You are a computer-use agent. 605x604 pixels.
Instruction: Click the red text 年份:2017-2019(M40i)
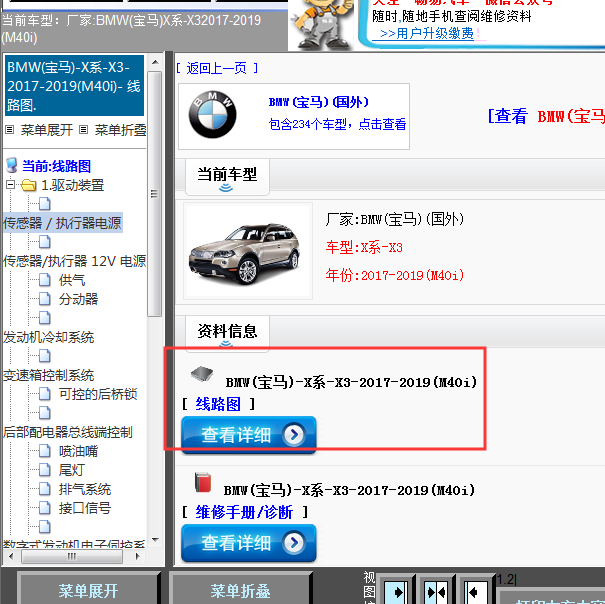394,275
